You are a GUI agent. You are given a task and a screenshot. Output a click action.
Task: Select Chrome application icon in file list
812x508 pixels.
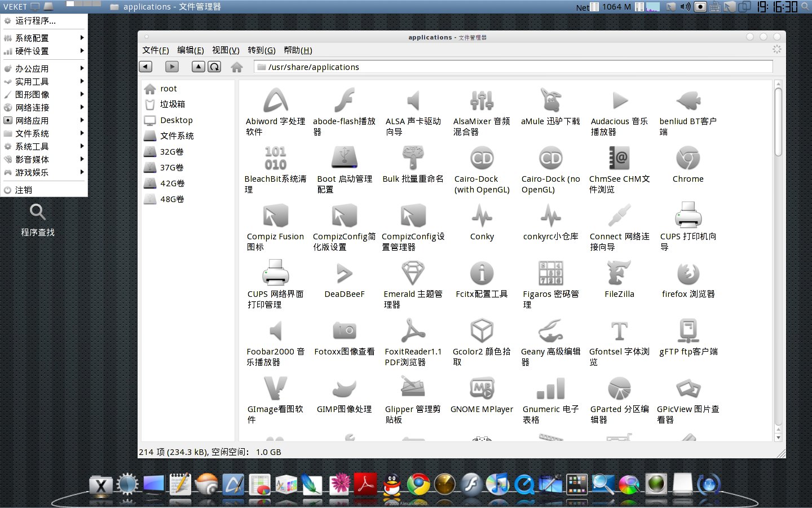pyautogui.click(x=688, y=159)
